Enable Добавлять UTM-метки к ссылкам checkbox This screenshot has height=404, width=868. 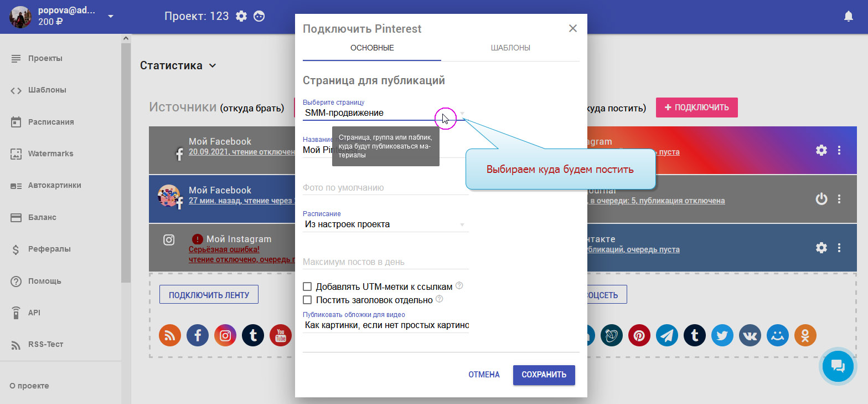[307, 287]
